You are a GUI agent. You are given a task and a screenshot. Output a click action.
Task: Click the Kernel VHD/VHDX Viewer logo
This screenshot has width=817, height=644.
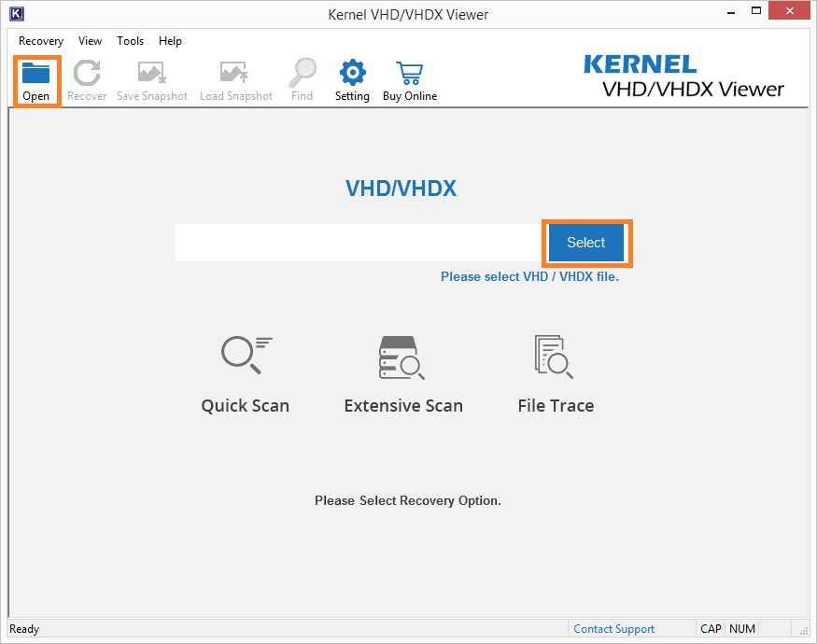point(683,77)
